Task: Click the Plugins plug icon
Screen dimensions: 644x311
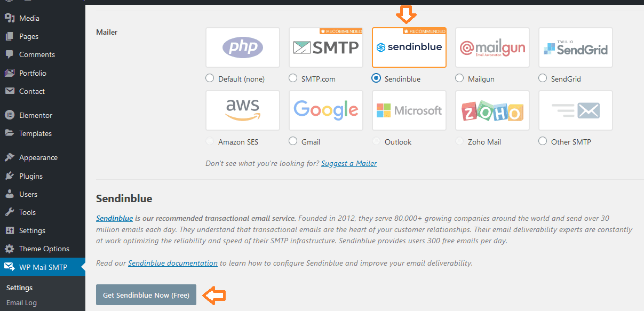Action: (x=9, y=176)
